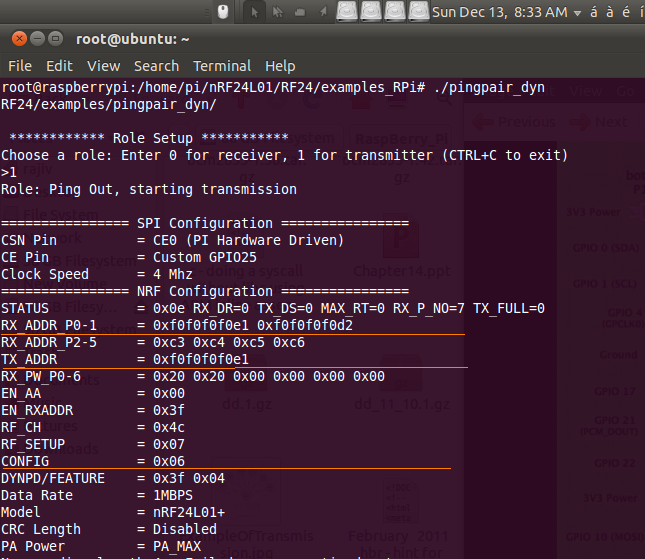
Task: Click the mouse accessibility applet icon
Action: point(223,12)
